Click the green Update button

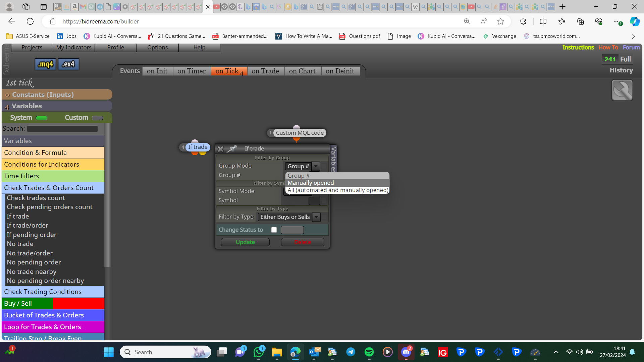point(245,242)
